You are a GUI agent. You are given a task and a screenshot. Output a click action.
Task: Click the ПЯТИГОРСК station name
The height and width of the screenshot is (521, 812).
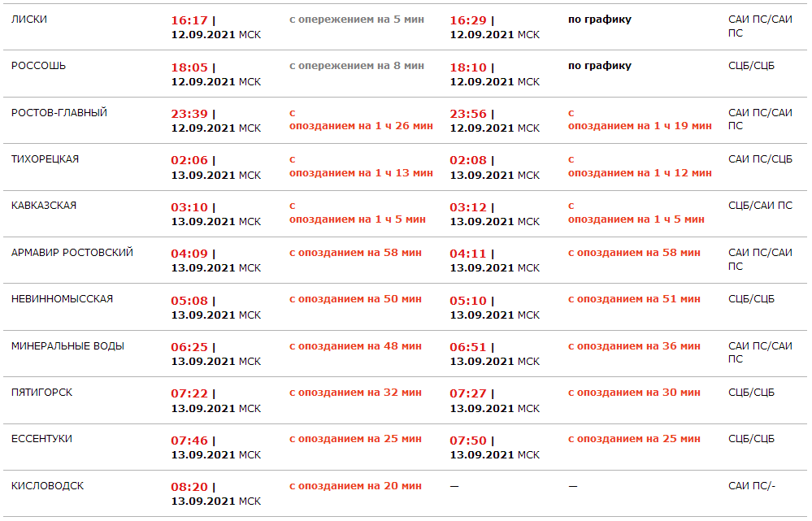click(42, 393)
